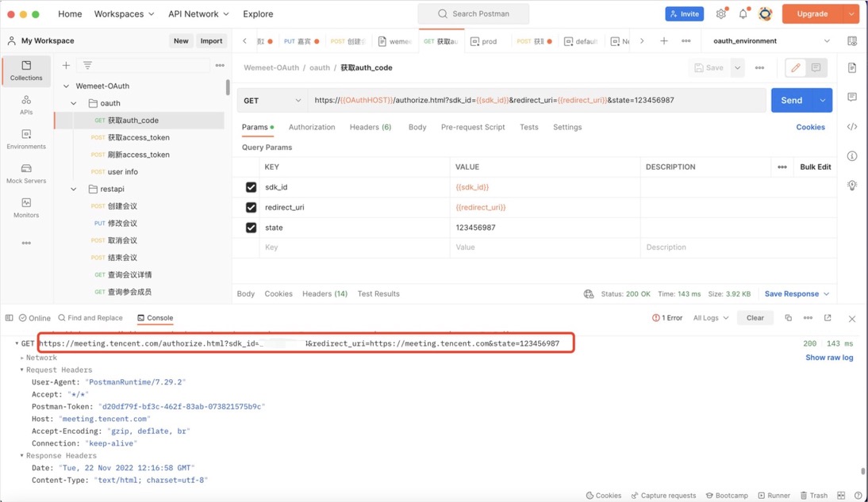This screenshot has width=868, height=502.
Task: Open the lightbulb related requests icon
Action: 852,186
